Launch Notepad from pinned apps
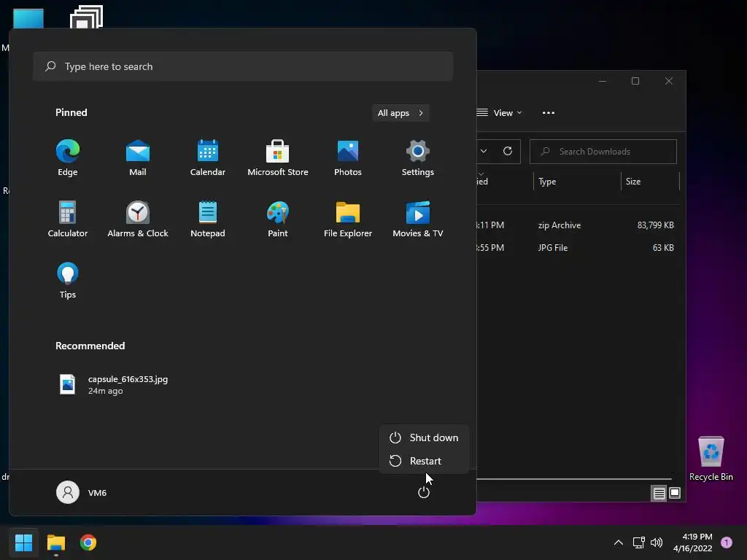This screenshot has height=560, width=747. [x=208, y=219]
